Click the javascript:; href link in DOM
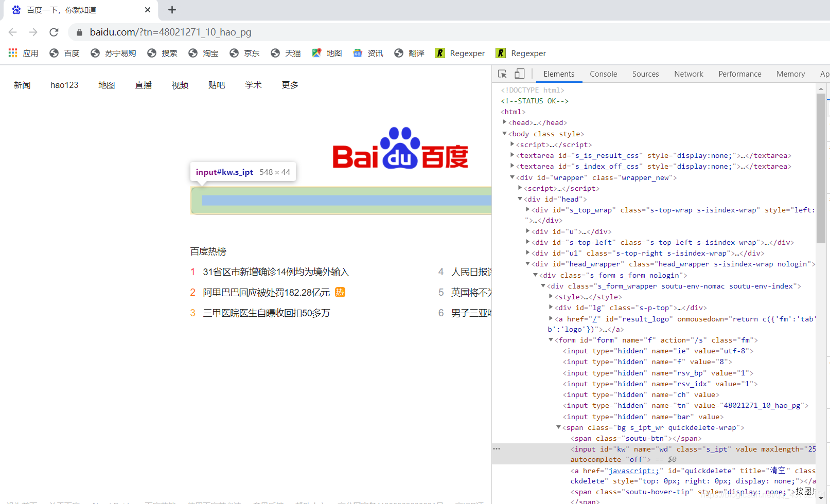This screenshot has height=504, width=830. [x=634, y=471]
